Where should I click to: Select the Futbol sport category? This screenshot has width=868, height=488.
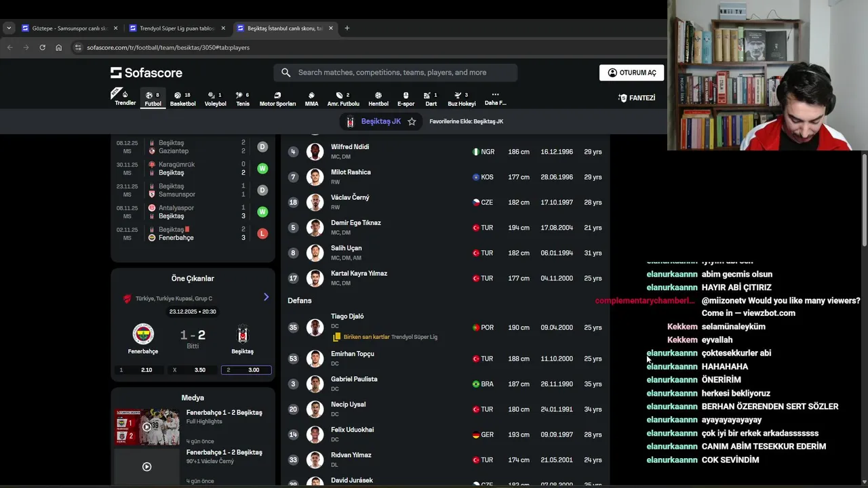click(153, 99)
